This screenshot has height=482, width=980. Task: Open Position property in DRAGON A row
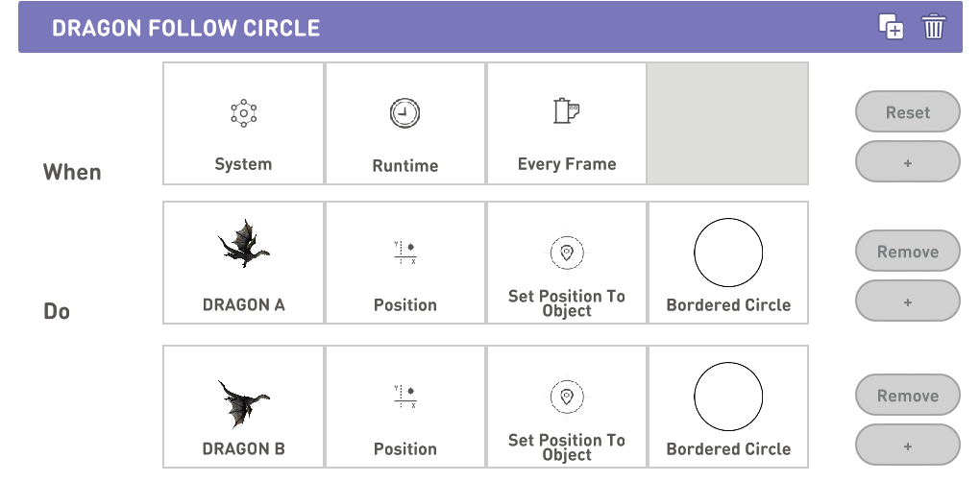click(x=405, y=262)
